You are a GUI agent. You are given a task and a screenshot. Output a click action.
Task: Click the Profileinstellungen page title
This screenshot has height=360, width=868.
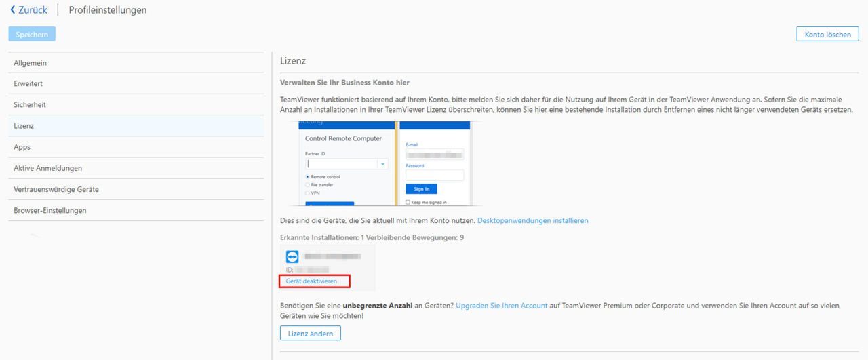(108, 10)
